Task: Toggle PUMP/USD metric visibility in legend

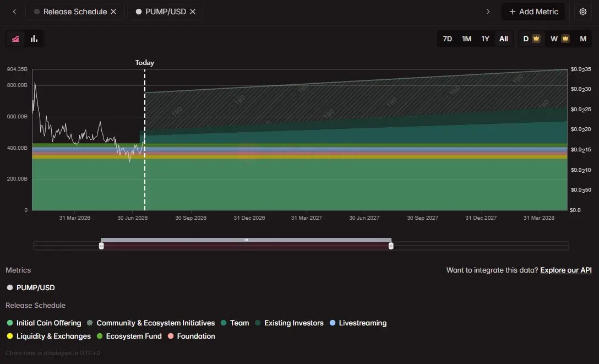Action: [x=31, y=287]
